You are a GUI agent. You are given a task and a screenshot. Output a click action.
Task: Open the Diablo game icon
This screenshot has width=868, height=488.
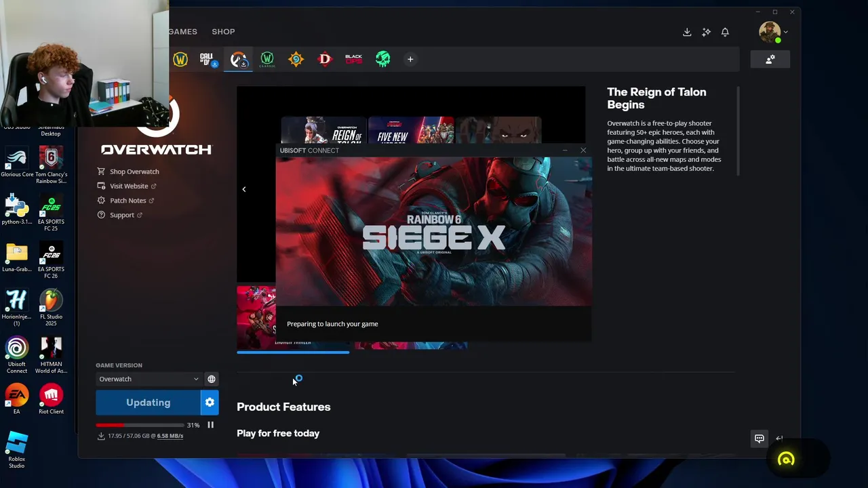point(325,60)
